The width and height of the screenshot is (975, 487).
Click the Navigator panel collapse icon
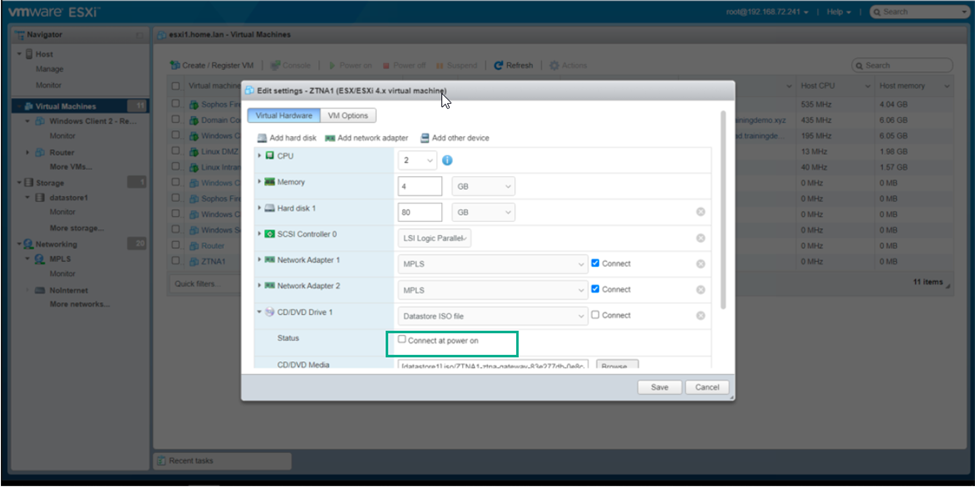coord(140,35)
